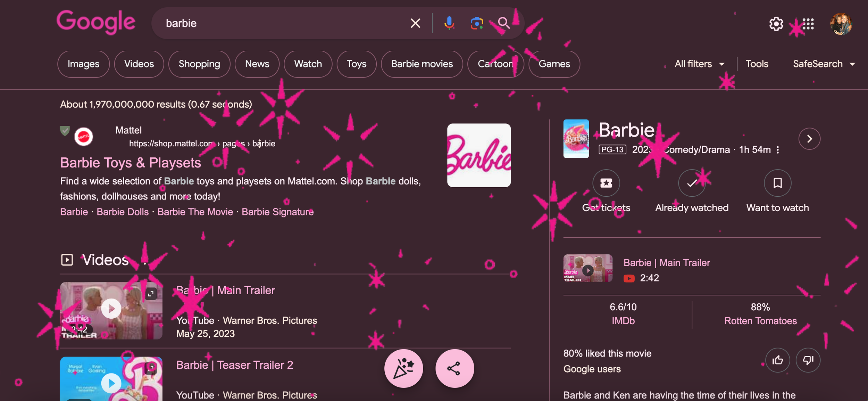Image resolution: width=868 pixels, height=401 pixels.
Task: Expand the All filters dropdown
Action: pyautogui.click(x=699, y=64)
